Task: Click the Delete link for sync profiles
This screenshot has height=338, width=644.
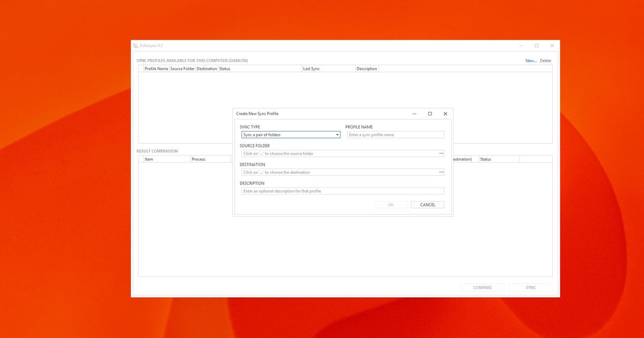Action: point(545,60)
